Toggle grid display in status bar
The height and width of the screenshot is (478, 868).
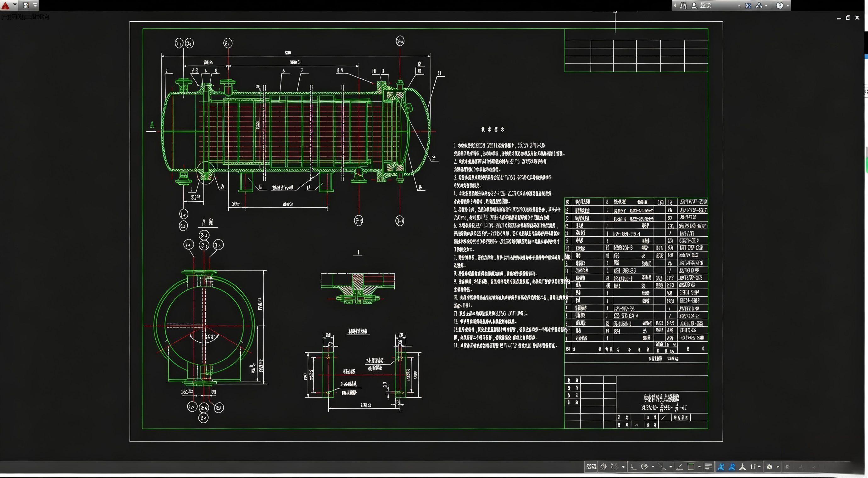[x=604, y=467]
